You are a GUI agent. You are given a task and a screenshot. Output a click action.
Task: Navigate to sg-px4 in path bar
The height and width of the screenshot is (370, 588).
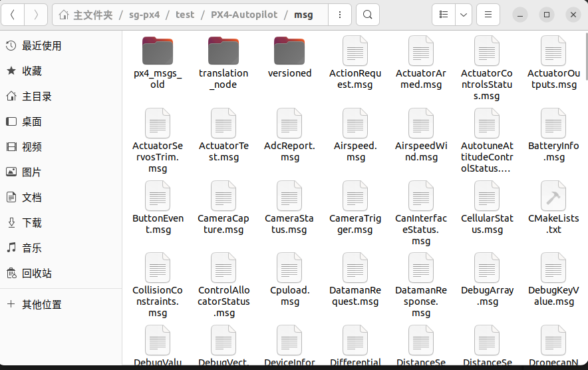click(144, 15)
